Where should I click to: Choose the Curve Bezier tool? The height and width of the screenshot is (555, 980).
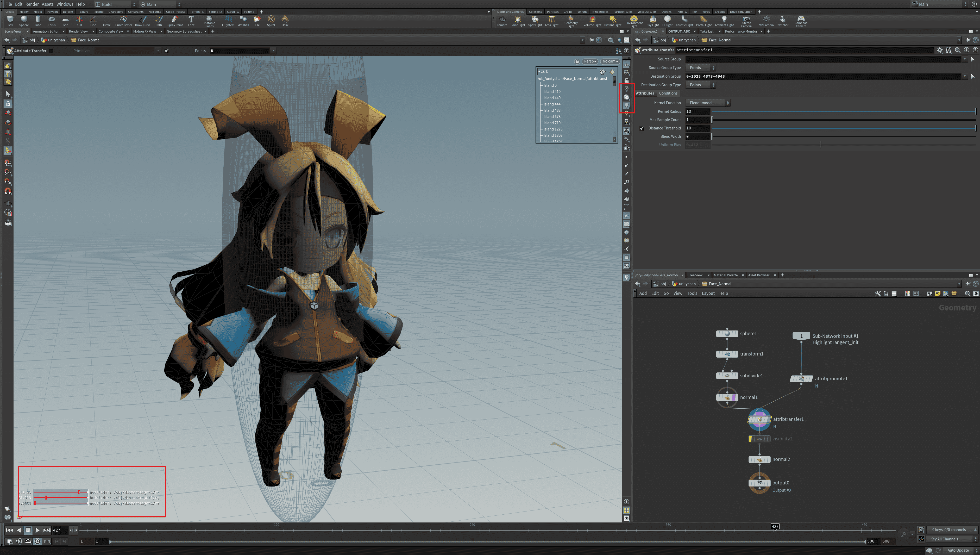point(123,21)
